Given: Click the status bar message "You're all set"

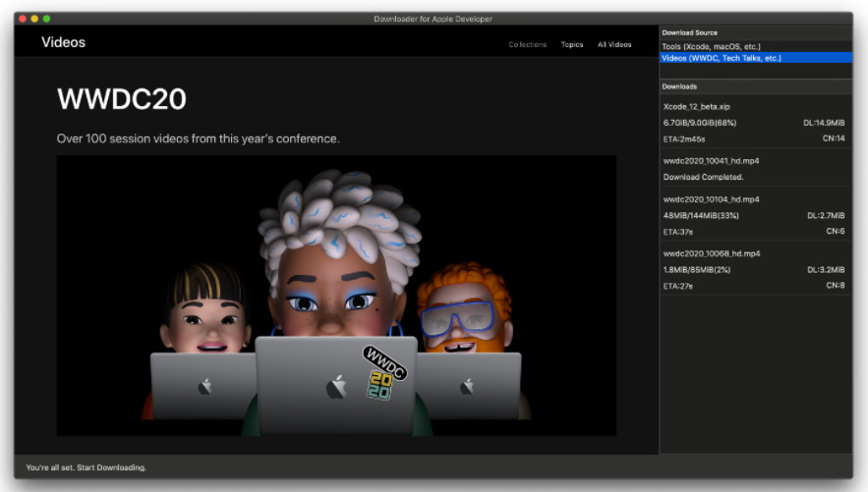Looking at the screenshot, I should 86,467.
